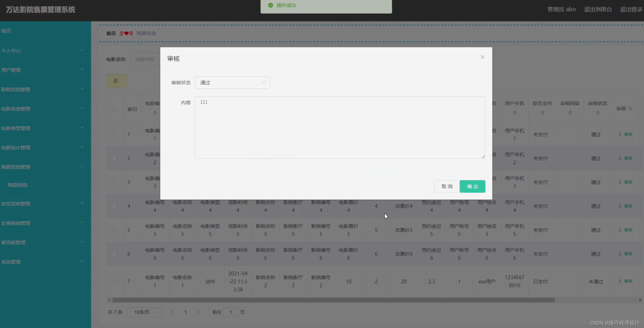This screenshot has height=328, width=644.
Task: Close the 审核 dialog with X icon
Action: tap(482, 57)
